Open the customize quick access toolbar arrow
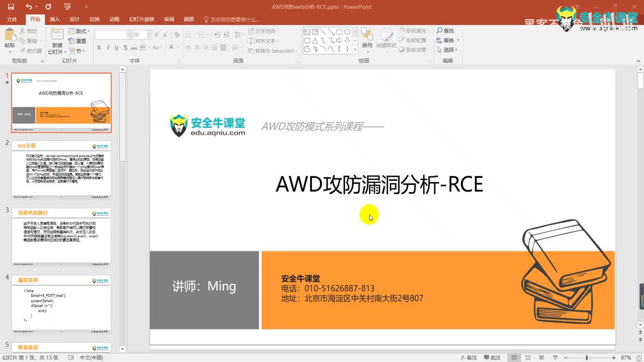 86,7
